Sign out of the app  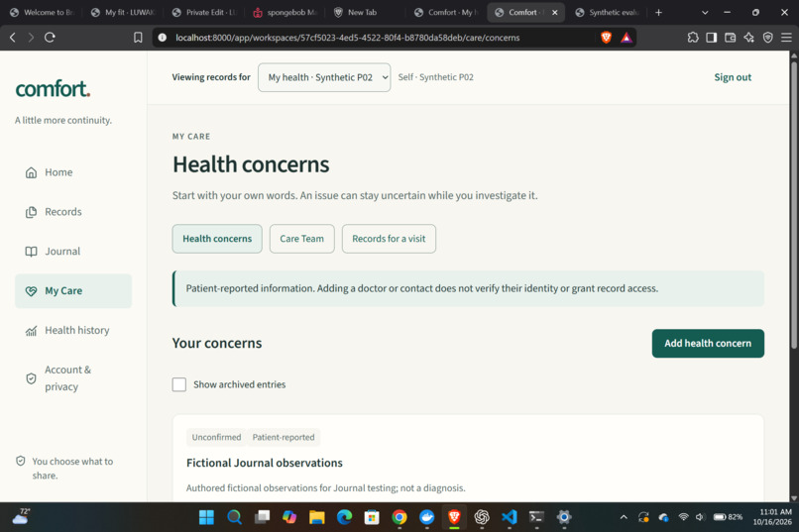pos(733,77)
